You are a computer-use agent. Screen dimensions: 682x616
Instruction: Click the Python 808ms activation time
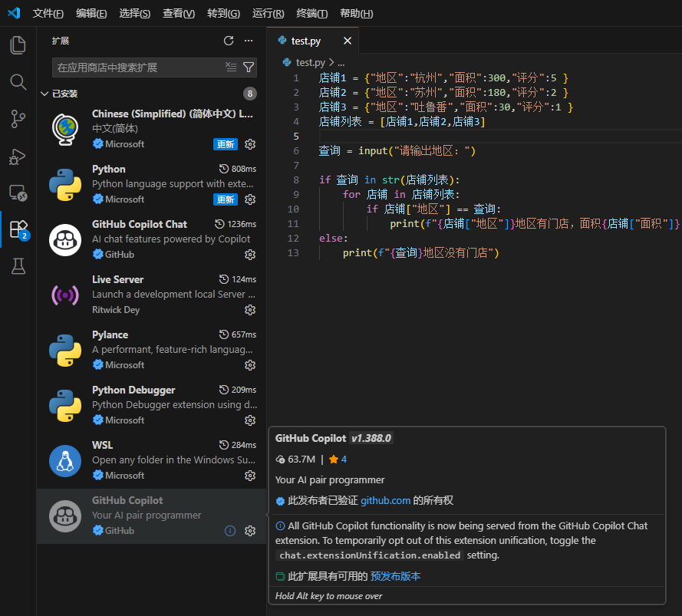[x=238, y=169]
